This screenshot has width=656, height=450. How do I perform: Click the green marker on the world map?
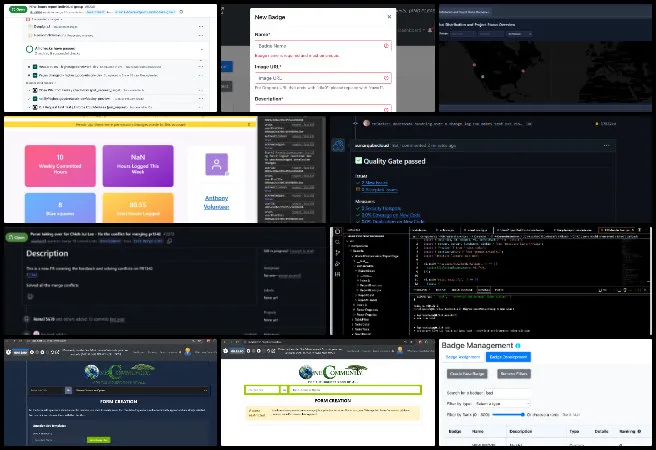pos(482,77)
